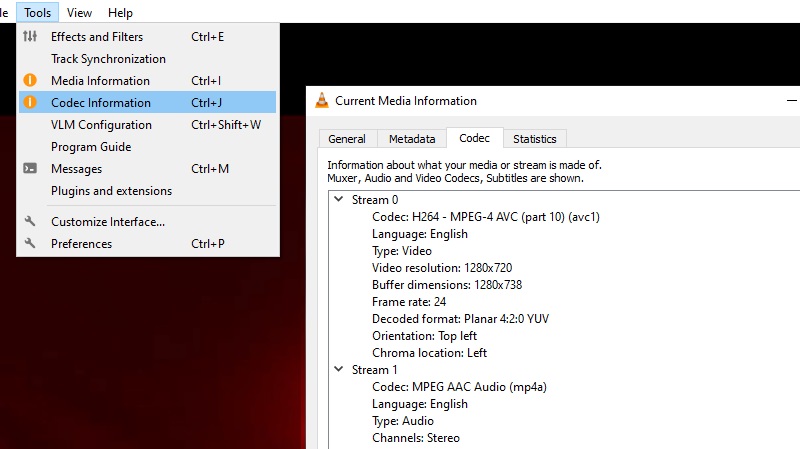Click the VLC cone icon in dialog title

click(x=322, y=101)
